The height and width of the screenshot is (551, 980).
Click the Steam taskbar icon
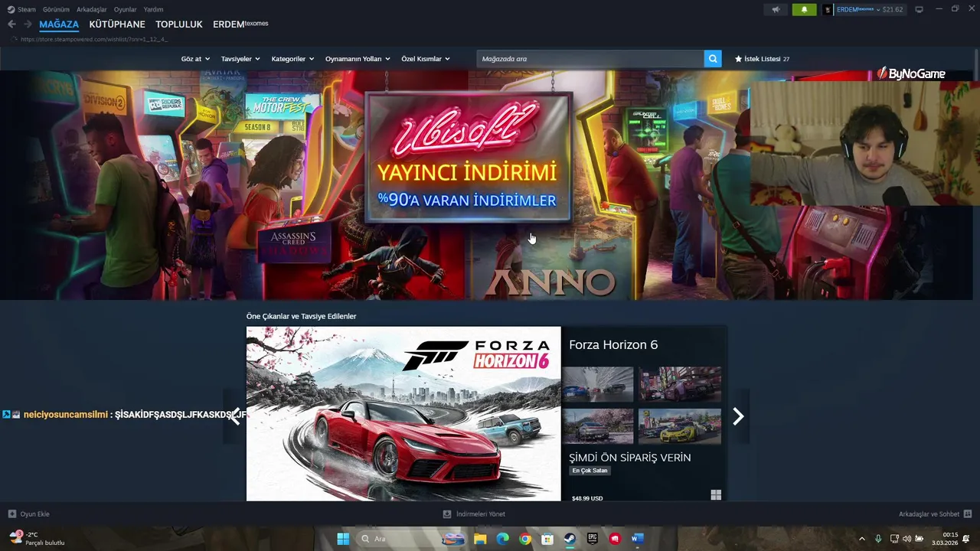(570, 539)
